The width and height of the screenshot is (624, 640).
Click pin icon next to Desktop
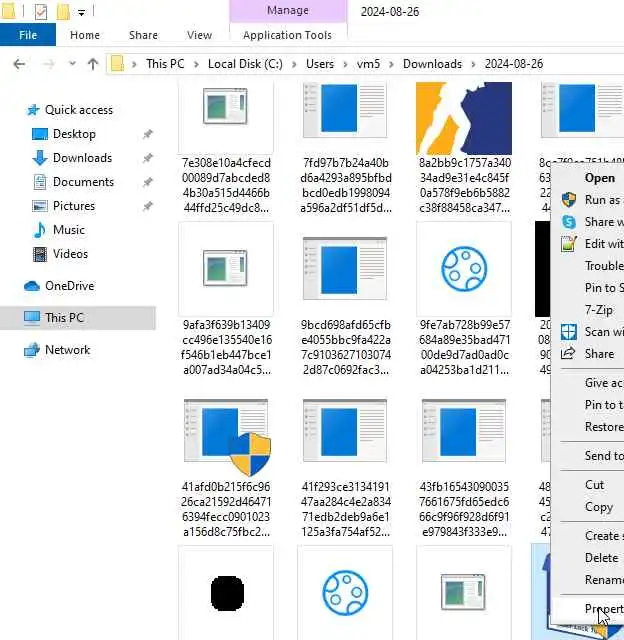pos(148,134)
